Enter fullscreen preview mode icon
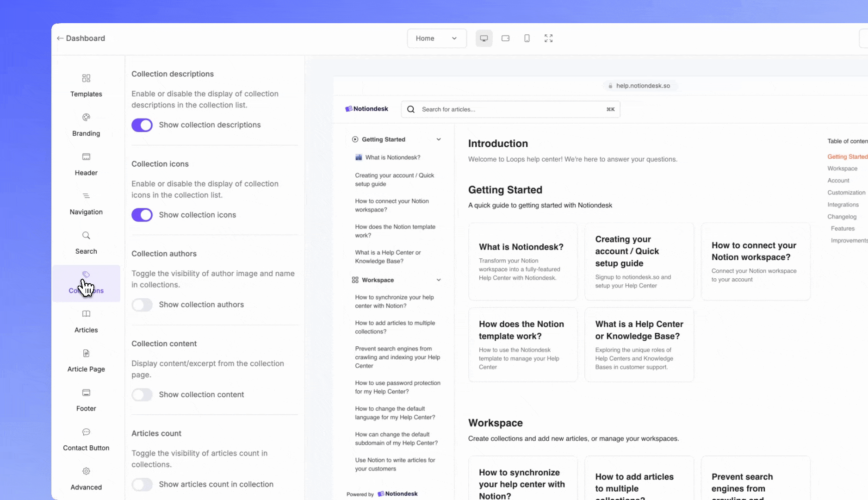 [x=549, y=38]
